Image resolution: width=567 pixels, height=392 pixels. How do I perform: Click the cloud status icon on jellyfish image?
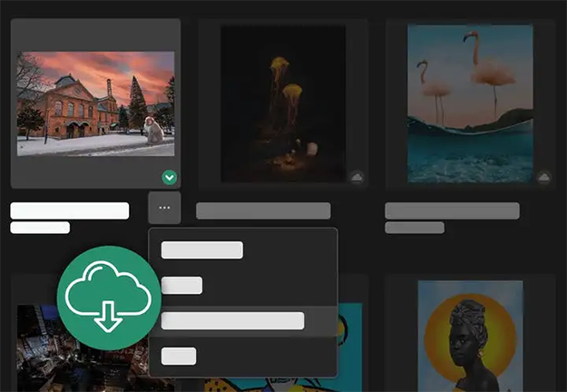pos(357,178)
